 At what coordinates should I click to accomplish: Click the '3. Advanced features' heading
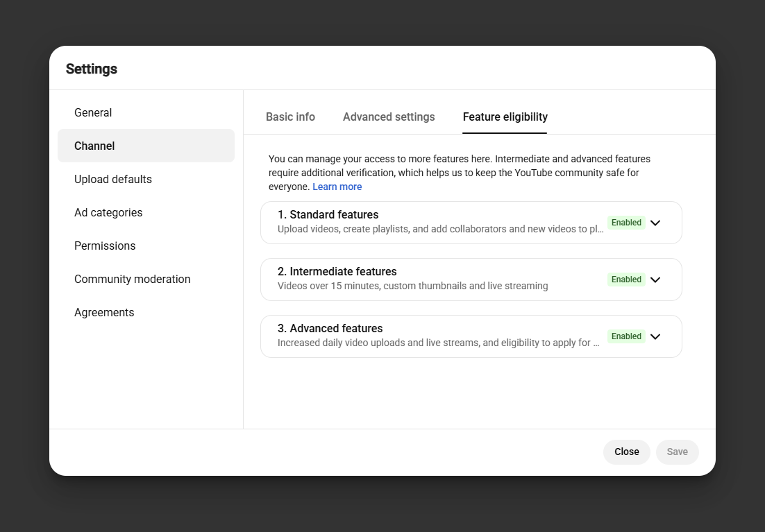point(330,329)
